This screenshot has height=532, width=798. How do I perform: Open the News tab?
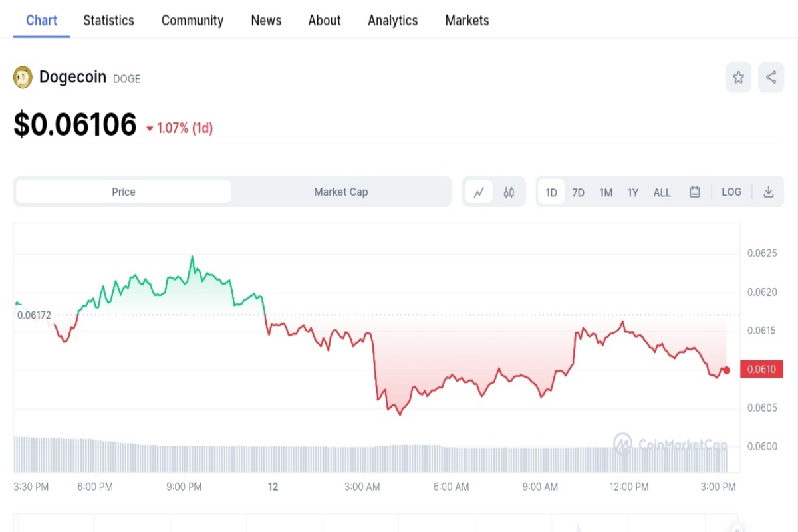click(x=266, y=20)
